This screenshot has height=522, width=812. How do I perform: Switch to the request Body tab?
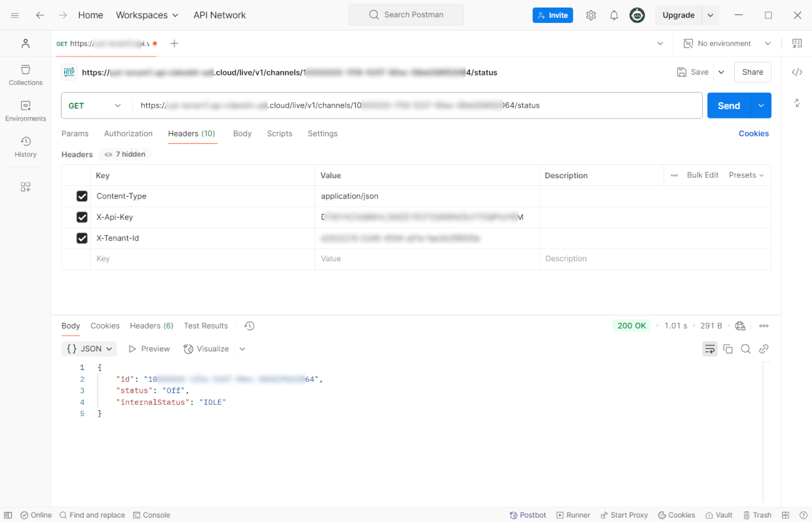[x=242, y=134]
